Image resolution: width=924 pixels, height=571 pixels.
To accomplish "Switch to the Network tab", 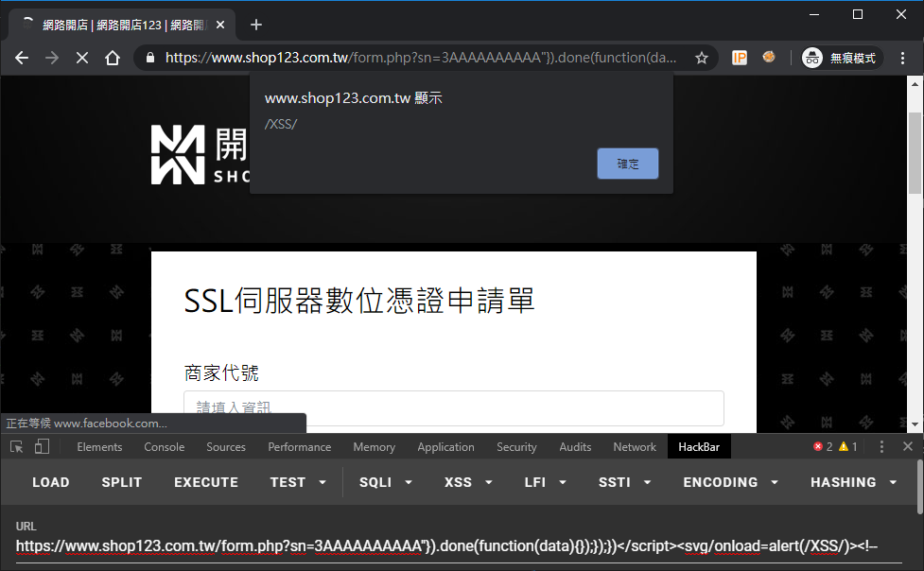I will tap(635, 446).
